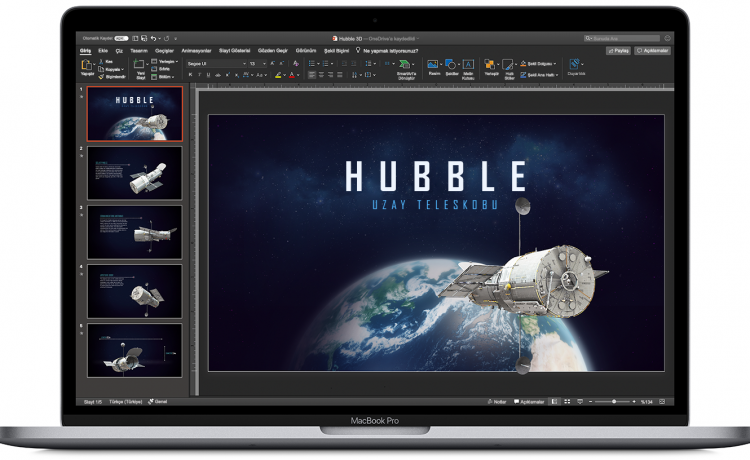Decrease the font size
The image size is (750, 460).
[x=282, y=63]
